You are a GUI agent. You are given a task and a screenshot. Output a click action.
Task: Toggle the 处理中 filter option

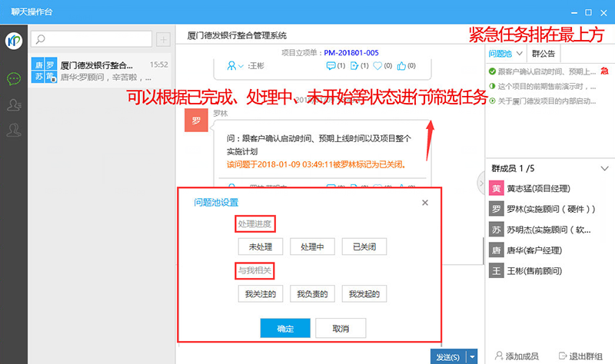point(312,247)
